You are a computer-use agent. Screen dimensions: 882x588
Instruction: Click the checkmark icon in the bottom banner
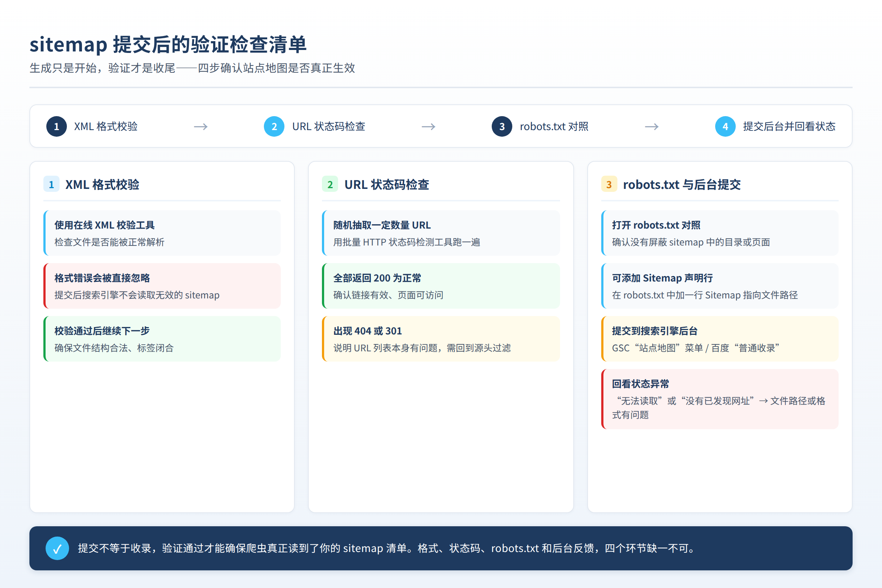tap(57, 548)
